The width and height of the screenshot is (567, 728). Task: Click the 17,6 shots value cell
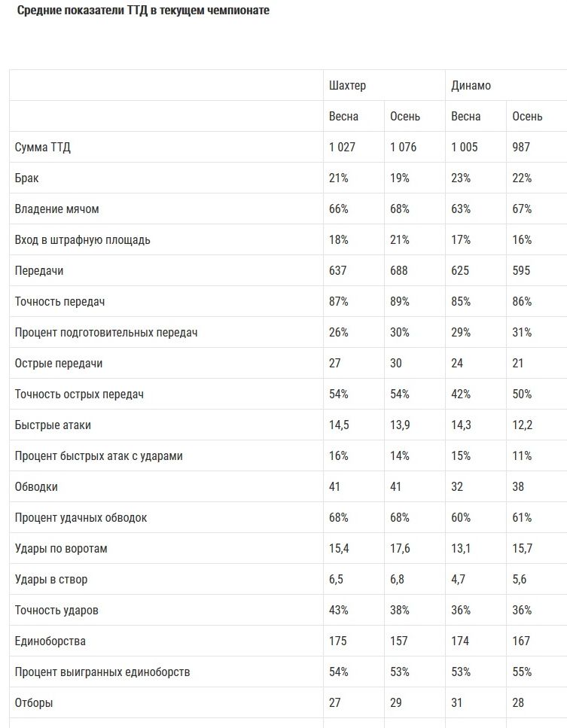point(400,549)
